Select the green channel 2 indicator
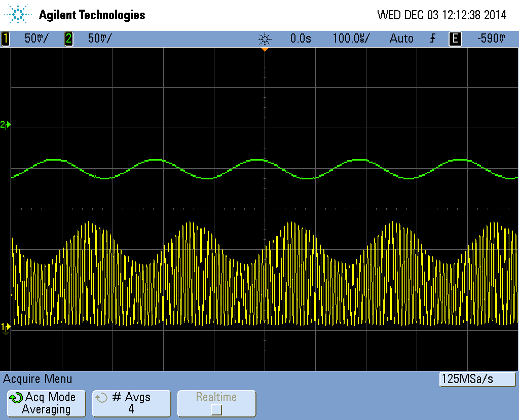Viewport: 519px width, 420px height. [x=68, y=39]
